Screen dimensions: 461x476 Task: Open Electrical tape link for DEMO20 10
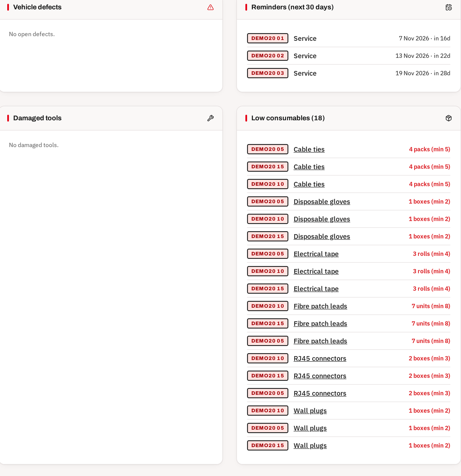[316, 272]
